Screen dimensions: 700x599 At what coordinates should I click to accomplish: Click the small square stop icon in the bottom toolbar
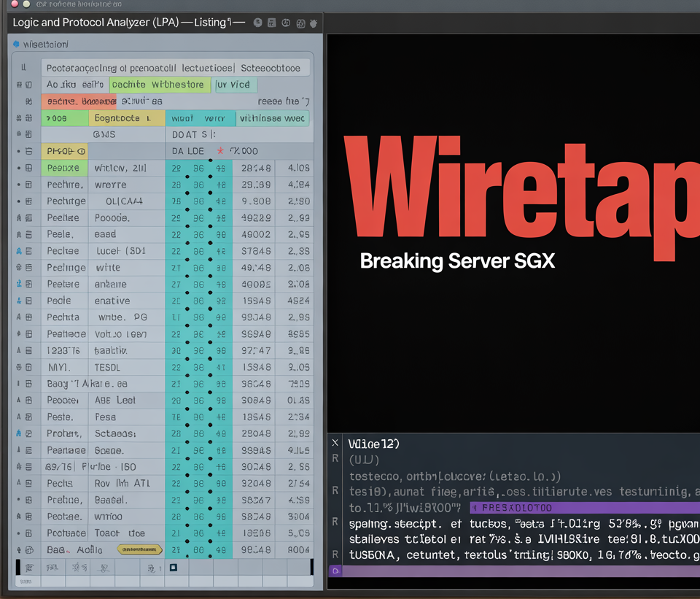[173, 568]
